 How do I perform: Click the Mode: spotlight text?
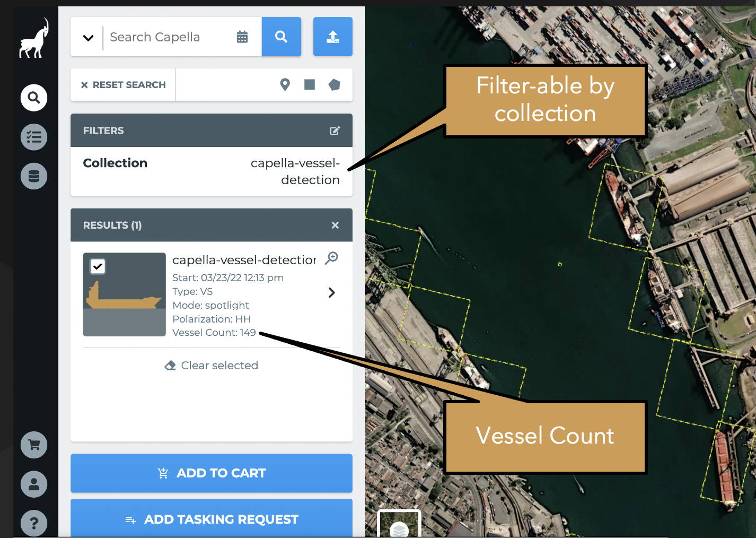(210, 306)
